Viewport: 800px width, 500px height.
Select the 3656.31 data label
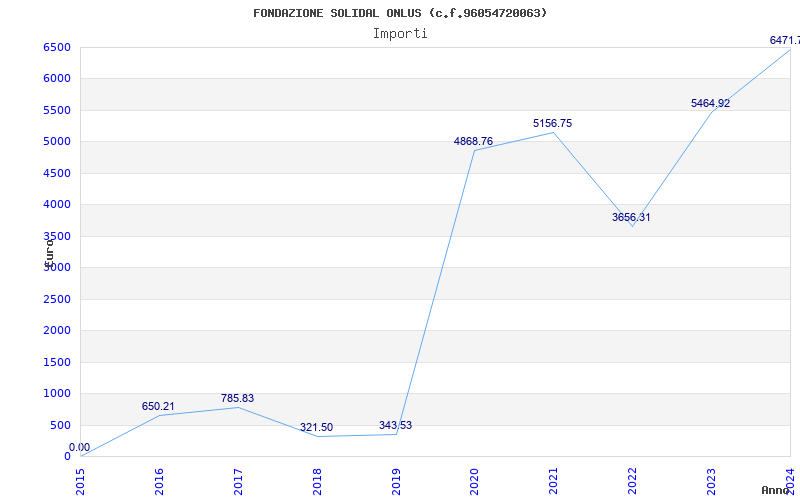tap(631, 217)
